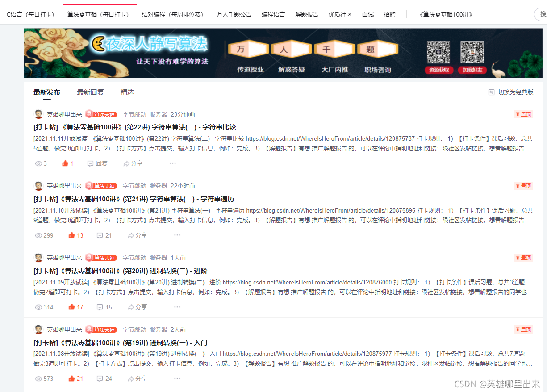This screenshot has height=392, width=547.
Task: Open the 编程语言 nav item
Action: [273, 14]
